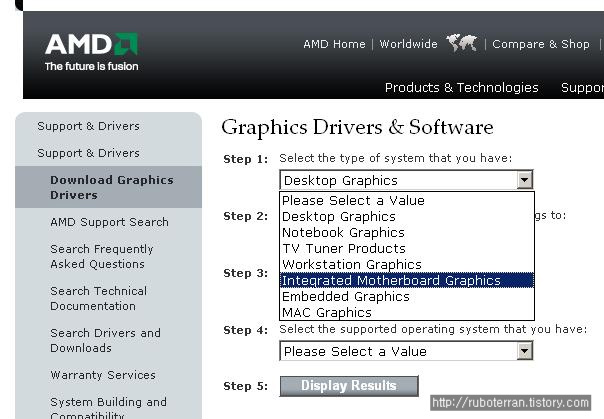Click the Step 4: label
The height and width of the screenshot is (419, 604).
[245, 330]
